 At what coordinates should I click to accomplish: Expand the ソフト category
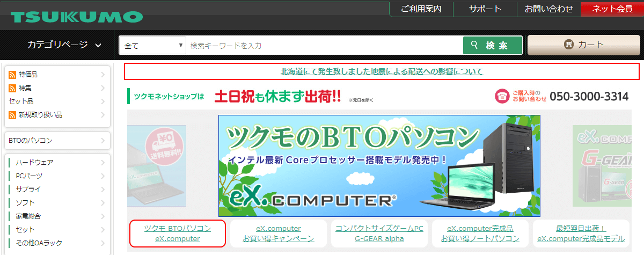coord(57,202)
